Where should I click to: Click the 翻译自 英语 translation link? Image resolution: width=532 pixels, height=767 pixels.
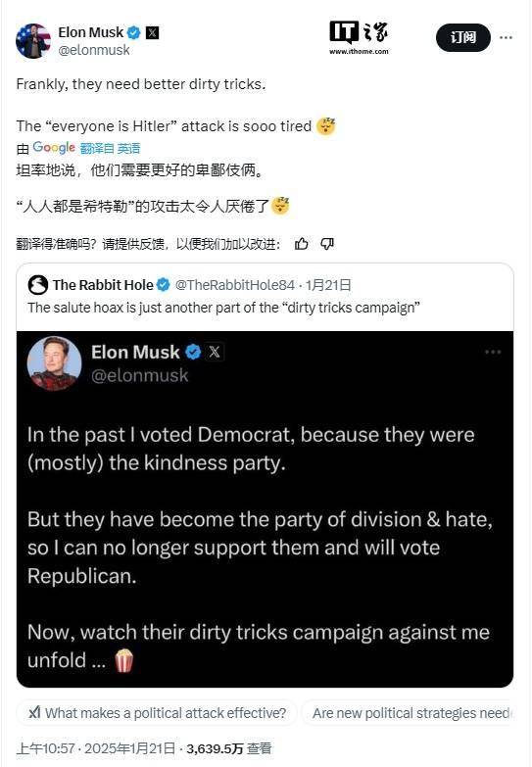tap(110, 148)
